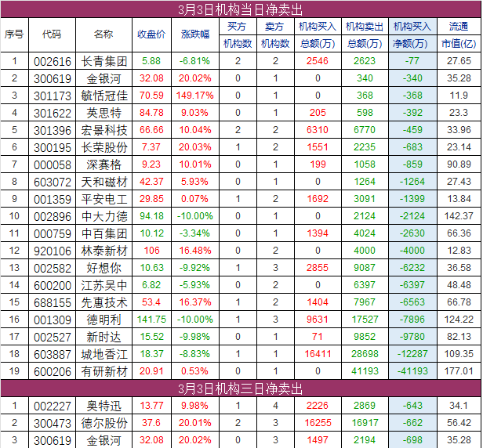Click the market cap 177.01
Viewport: 483px width, 448px height.
pyautogui.click(x=459, y=371)
